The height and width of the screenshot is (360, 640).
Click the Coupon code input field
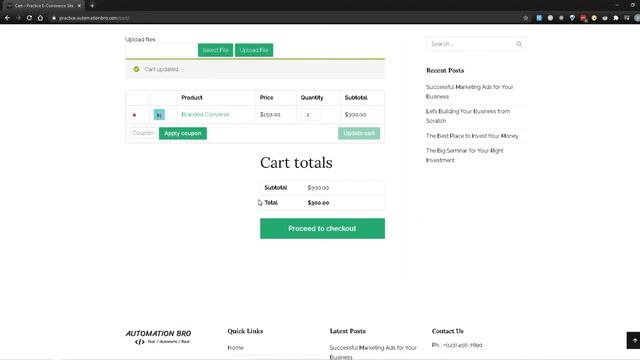(143, 133)
